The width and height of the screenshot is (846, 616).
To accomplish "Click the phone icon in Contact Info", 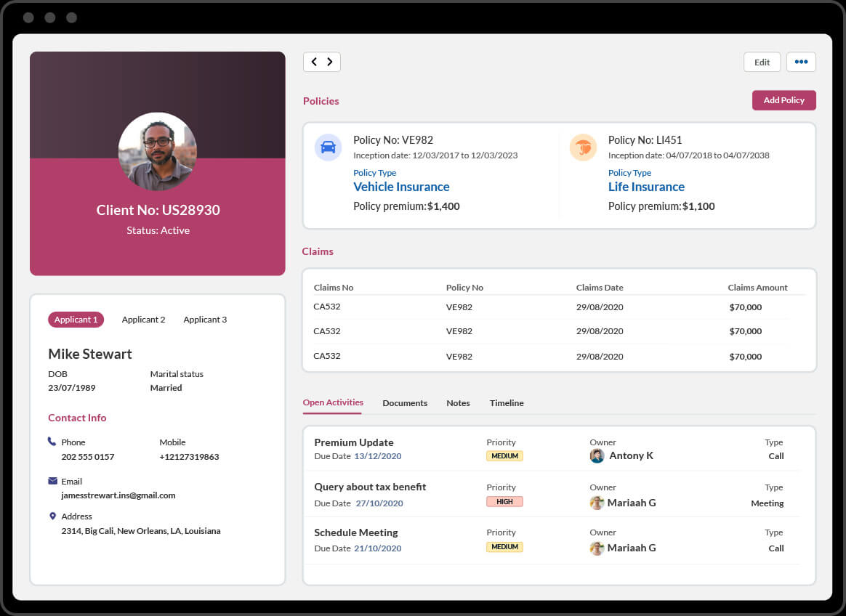I will [x=52, y=442].
